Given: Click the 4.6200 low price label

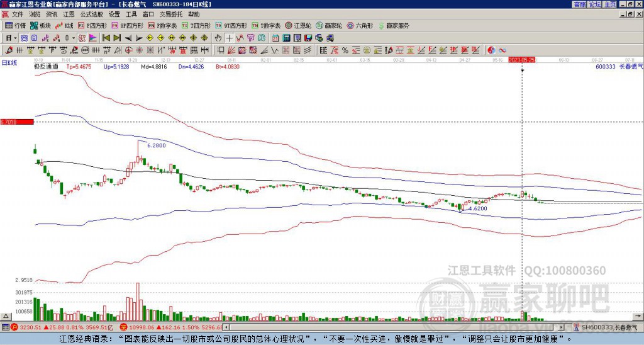Looking at the screenshot, I should tap(478, 208).
